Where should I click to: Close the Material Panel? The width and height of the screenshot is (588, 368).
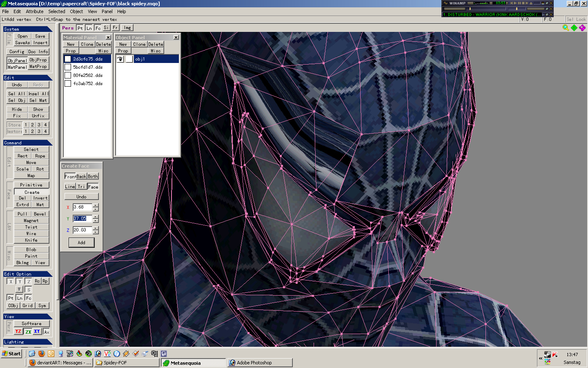108,37
